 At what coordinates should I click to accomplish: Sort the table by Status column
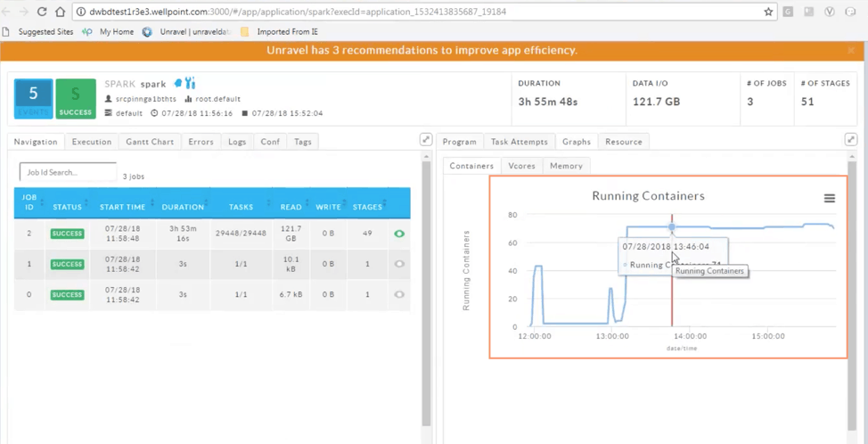click(x=67, y=207)
